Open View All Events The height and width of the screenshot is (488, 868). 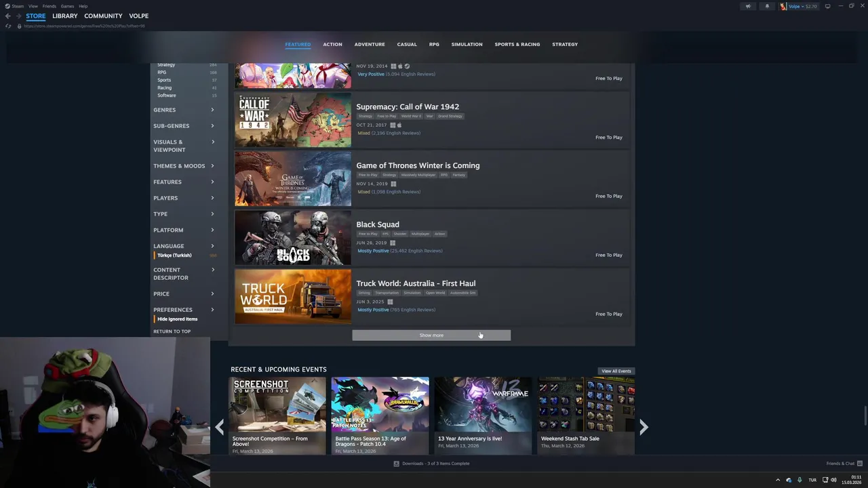point(616,371)
